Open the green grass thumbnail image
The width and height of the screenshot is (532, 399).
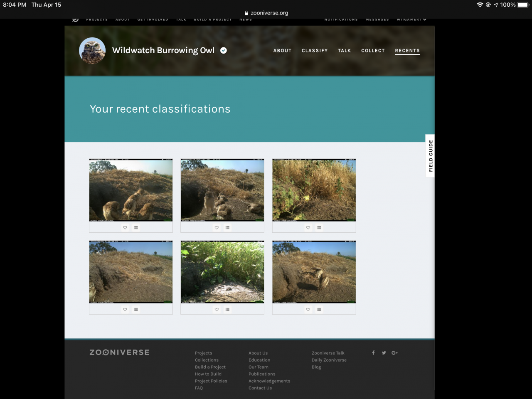point(222,272)
